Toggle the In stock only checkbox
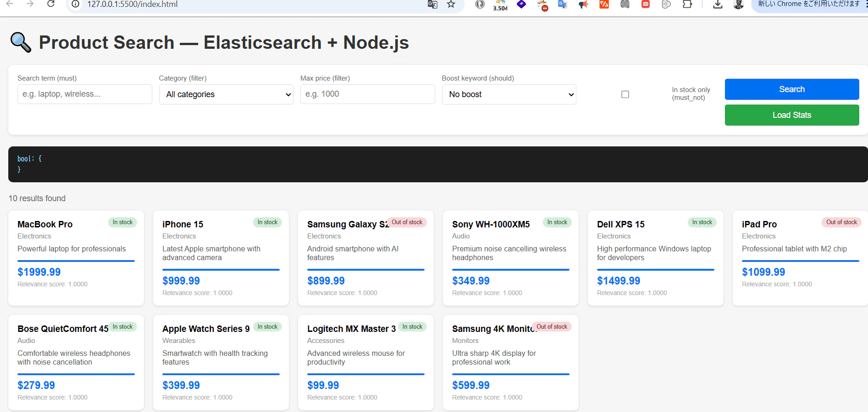The image size is (868, 412). 625,94
